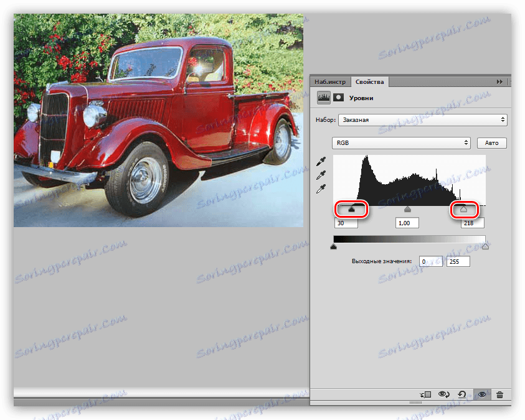Image resolution: width=525 pixels, height=420 pixels.
Task: Open the RGB channel dropdown
Action: pyautogui.click(x=401, y=142)
